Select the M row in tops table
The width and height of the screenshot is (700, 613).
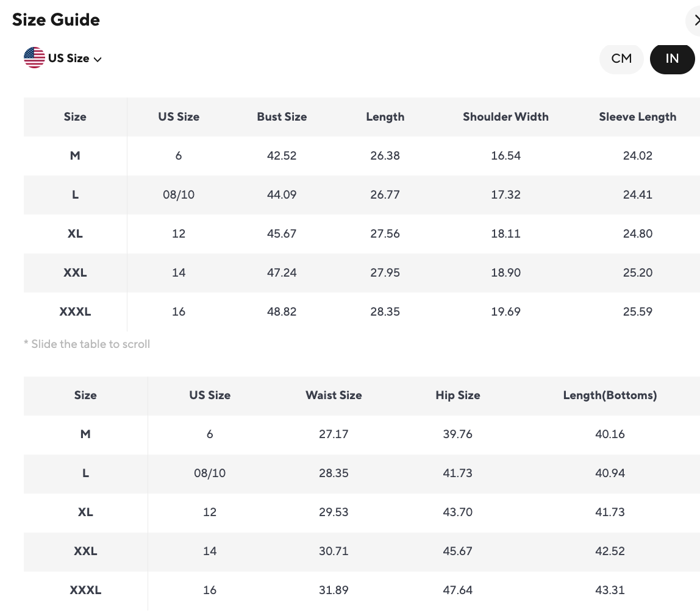[x=75, y=156]
